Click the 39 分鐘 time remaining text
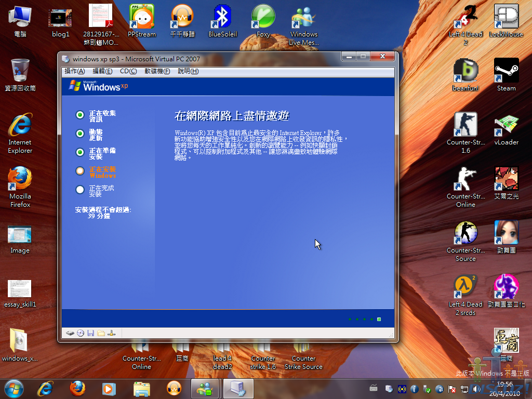 99,216
